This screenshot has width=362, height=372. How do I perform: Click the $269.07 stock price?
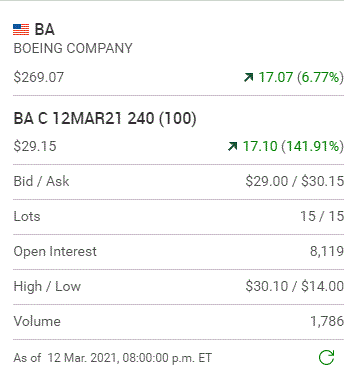39,77
